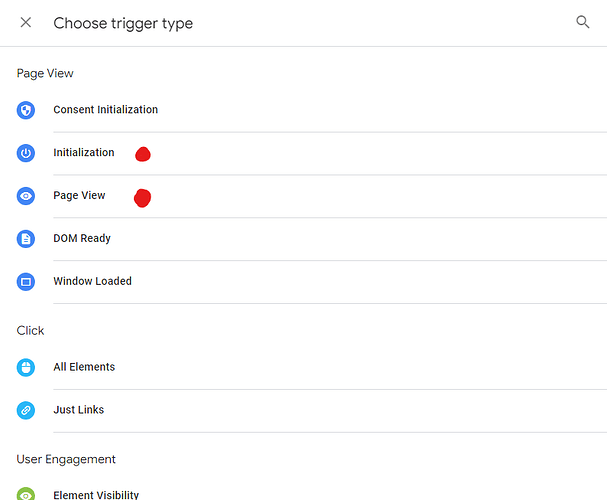Choose Window Loaded trigger type

(92, 282)
